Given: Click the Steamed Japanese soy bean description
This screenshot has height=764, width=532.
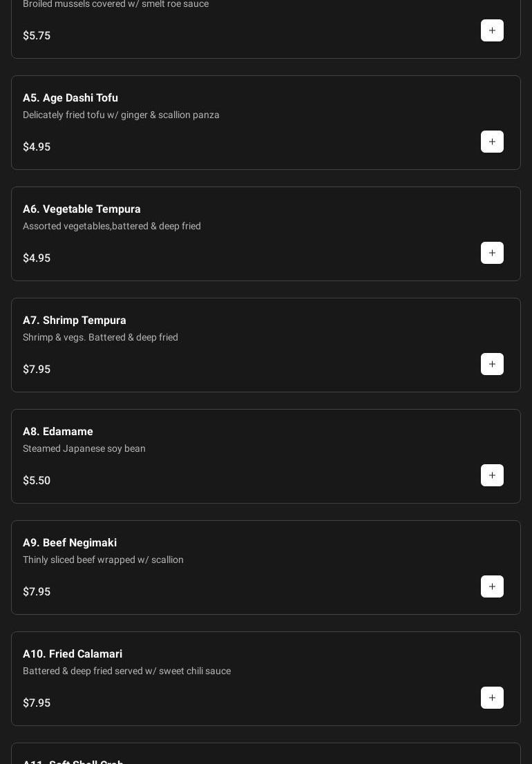Looking at the screenshot, I should 84,449.
